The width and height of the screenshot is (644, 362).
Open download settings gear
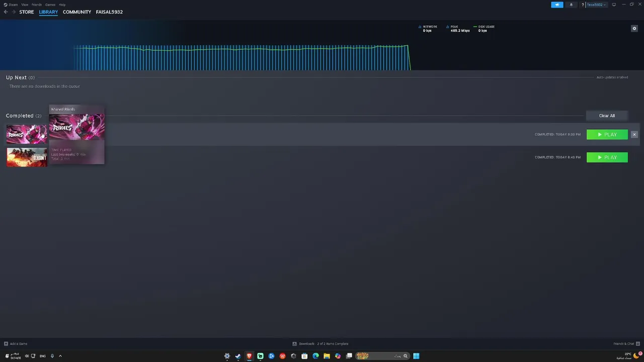click(x=634, y=28)
